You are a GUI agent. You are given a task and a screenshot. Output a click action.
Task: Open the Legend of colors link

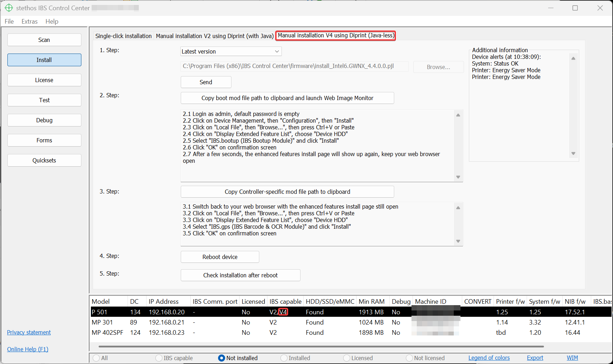[489, 358]
